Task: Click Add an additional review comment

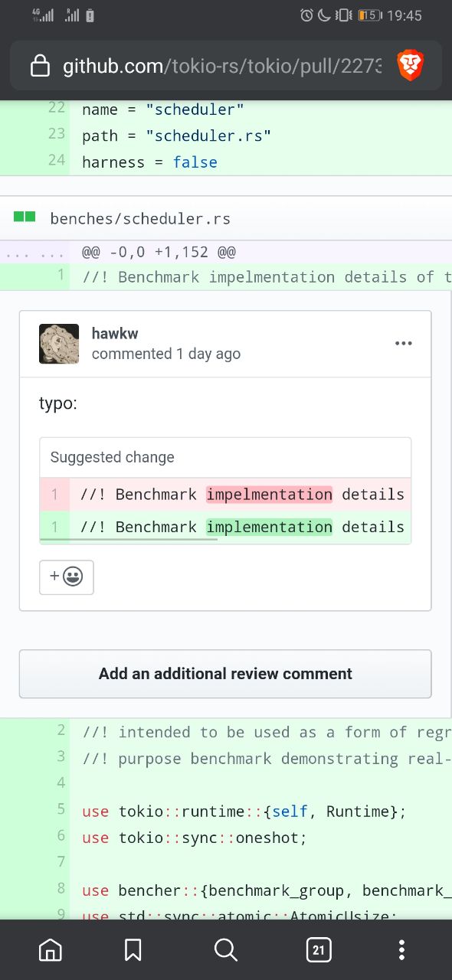Action: 225,674
